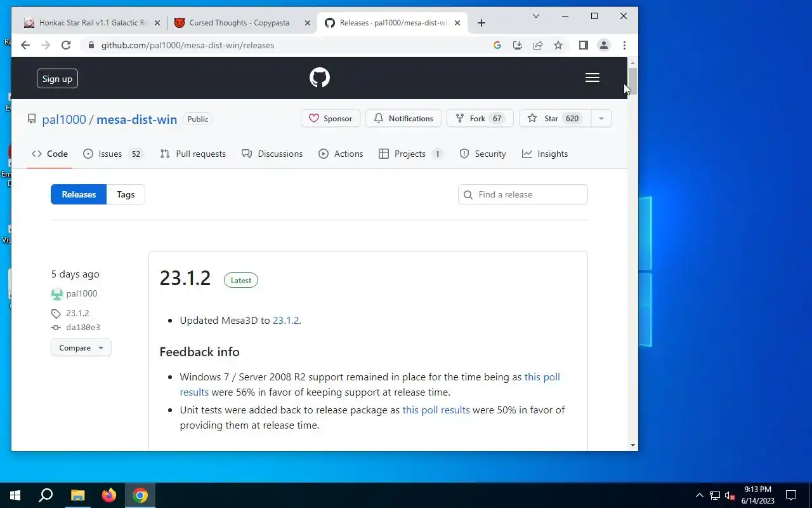The height and width of the screenshot is (508, 812).
Task: Click the Find a release search field
Action: pyautogui.click(x=523, y=194)
